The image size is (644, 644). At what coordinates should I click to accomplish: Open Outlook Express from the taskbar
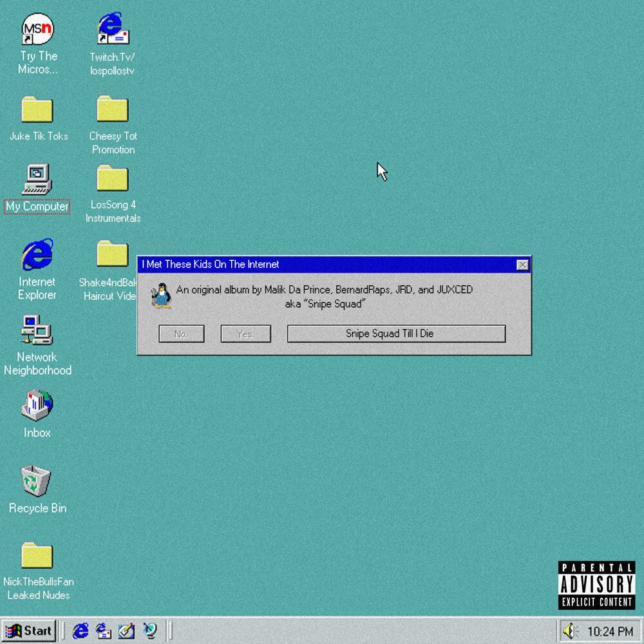[103, 631]
